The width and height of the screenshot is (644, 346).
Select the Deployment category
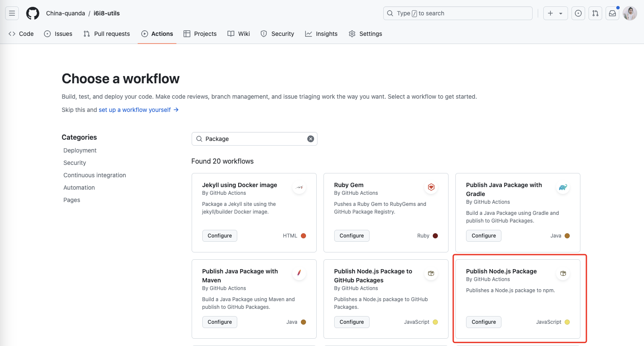tap(80, 150)
